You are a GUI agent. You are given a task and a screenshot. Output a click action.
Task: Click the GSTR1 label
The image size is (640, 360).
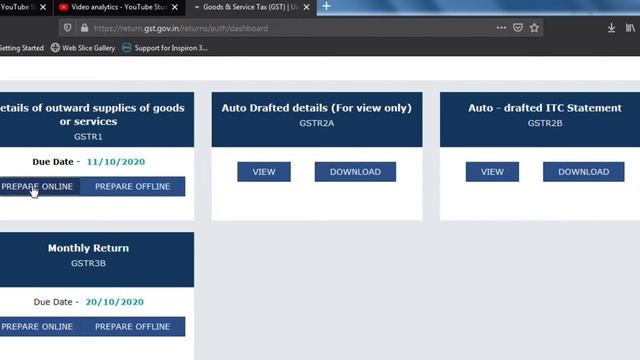[88, 137]
